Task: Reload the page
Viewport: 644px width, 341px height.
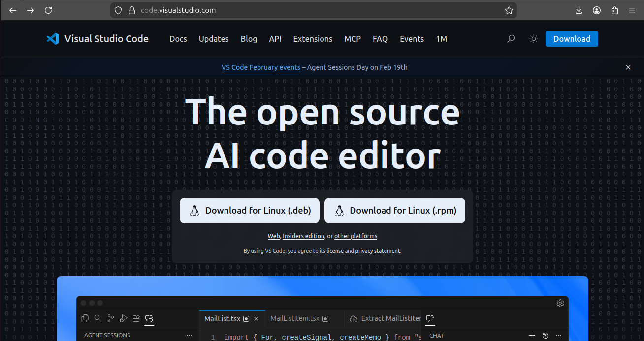Action: 48,10
